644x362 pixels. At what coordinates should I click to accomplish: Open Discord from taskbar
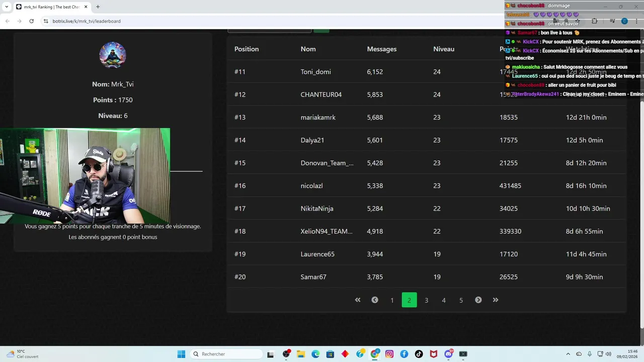(x=448, y=354)
